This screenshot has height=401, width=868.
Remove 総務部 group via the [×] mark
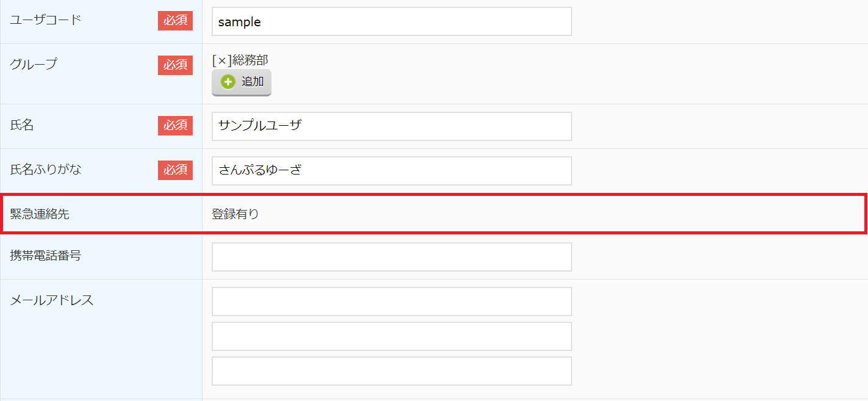point(222,60)
